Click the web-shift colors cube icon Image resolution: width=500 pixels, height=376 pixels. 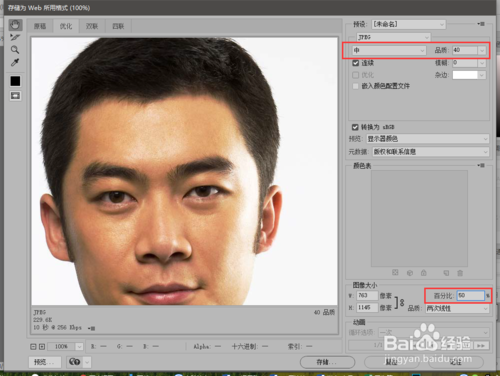(410, 273)
